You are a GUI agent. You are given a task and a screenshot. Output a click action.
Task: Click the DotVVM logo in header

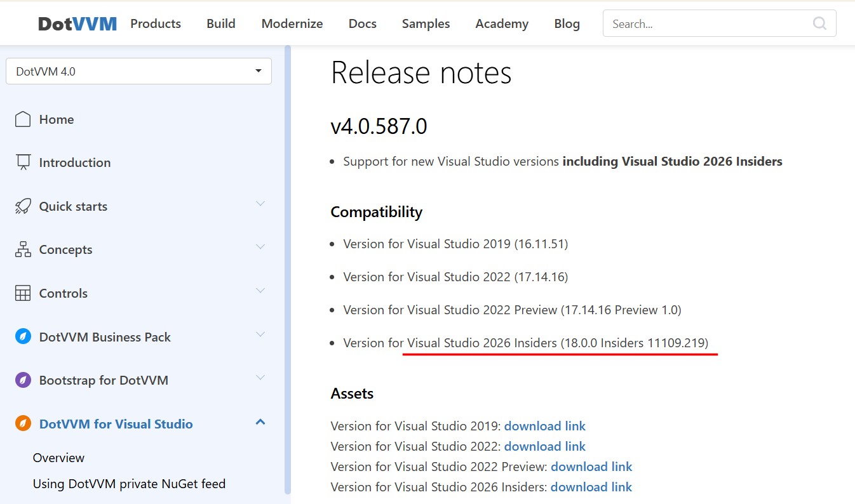[x=77, y=24]
